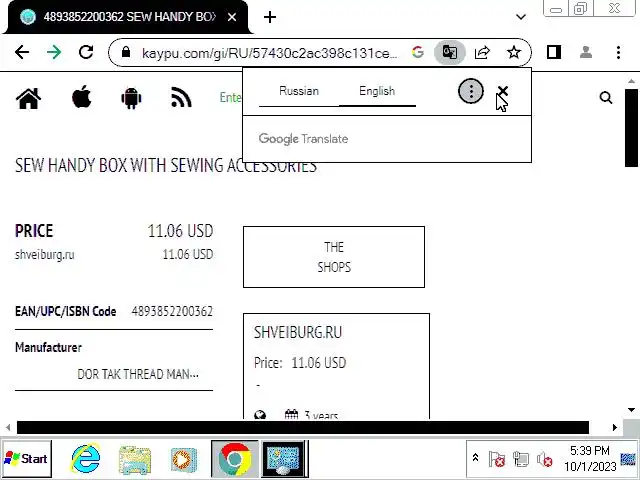The height and width of the screenshot is (480, 640).
Task: Open the Chrome three-dot menu
Action: [x=618, y=52]
